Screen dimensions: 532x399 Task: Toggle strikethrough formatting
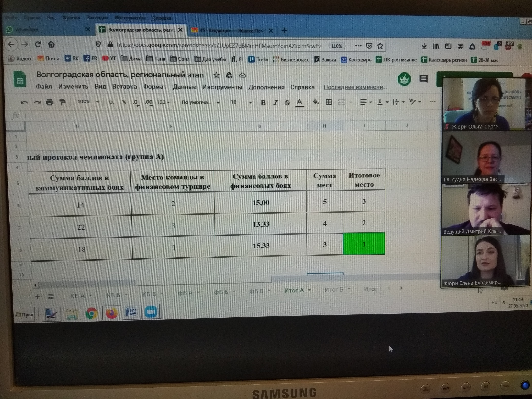click(x=287, y=103)
